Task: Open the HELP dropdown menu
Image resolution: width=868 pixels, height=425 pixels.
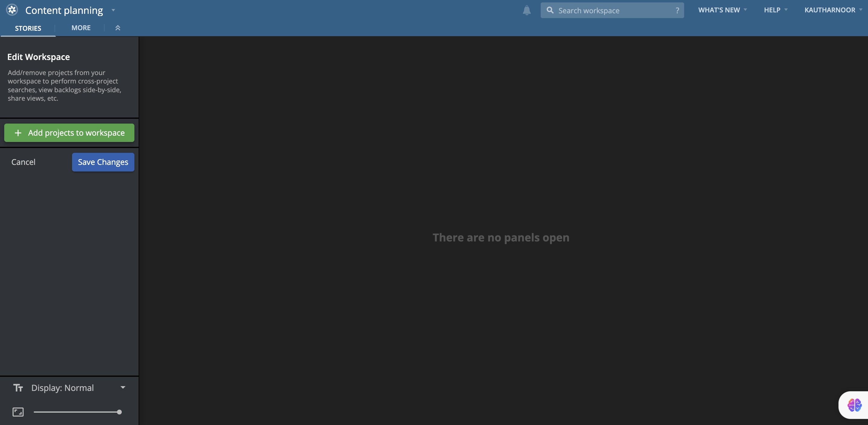Action: click(x=775, y=10)
